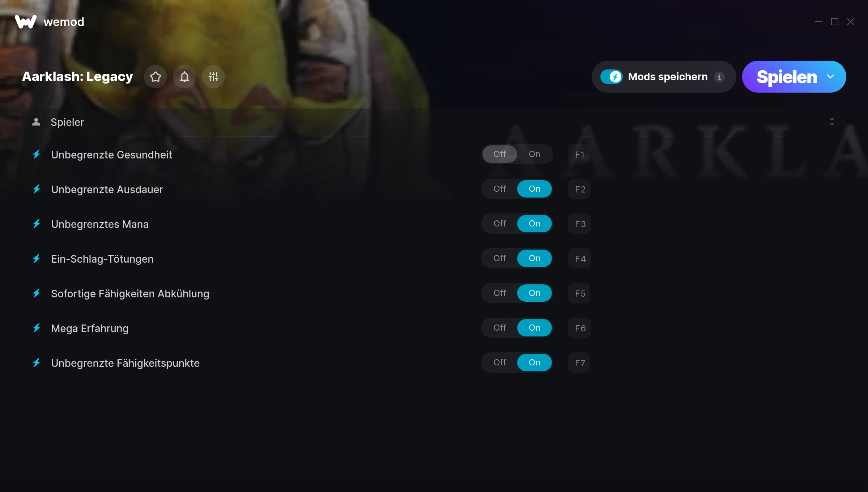Set Unbegrenztes Mana to Off
The width and height of the screenshot is (868, 492).
pos(500,224)
